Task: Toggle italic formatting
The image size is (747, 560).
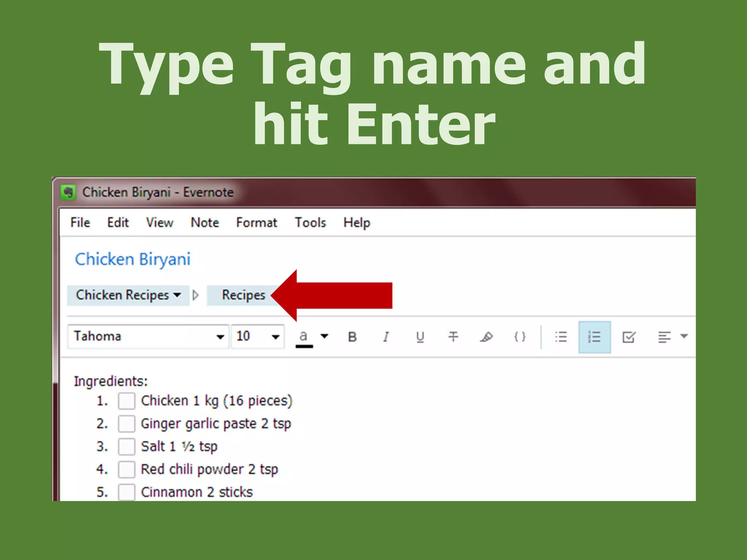Action: [386, 337]
